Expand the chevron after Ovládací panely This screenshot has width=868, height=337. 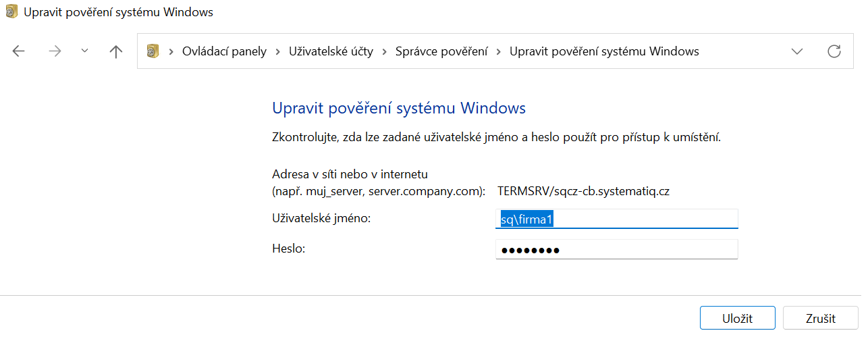(x=278, y=51)
